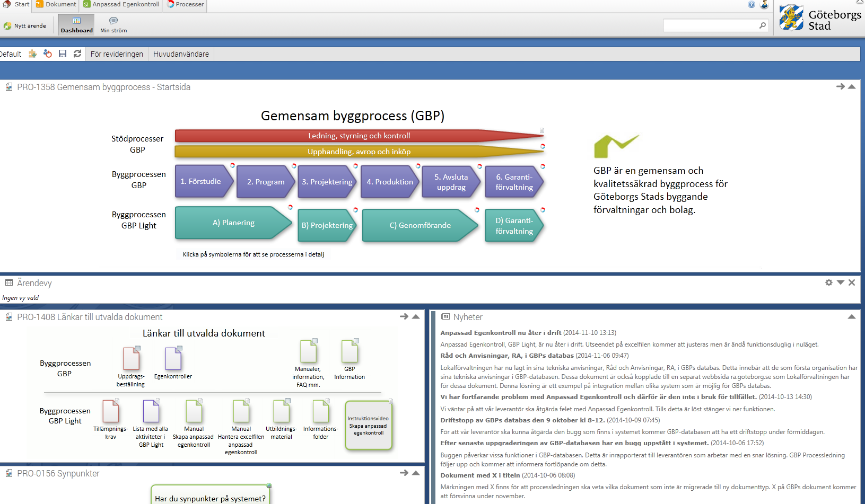
Task: Open the Anpassad Egenkontroll tab
Action: click(x=121, y=4)
